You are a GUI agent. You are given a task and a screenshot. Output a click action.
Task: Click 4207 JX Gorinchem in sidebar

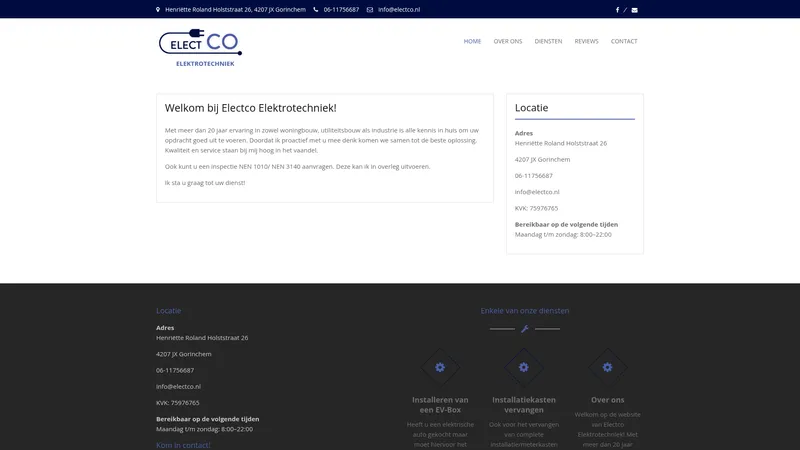542,160
